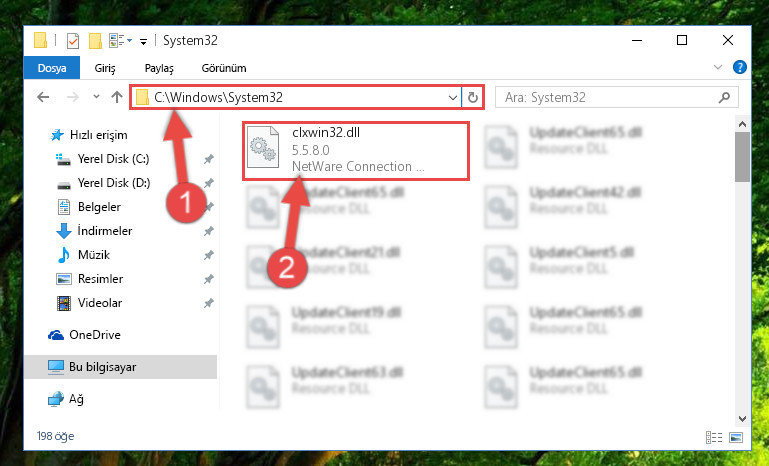Open the Dosya menu tab
769x466 pixels.
[52, 68]
